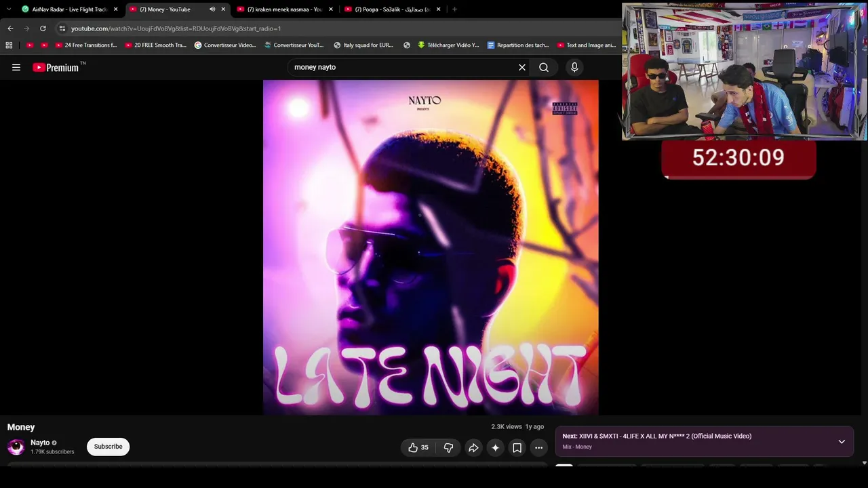View site information icon in address bar
868x488 pixels.
[62, 28]
